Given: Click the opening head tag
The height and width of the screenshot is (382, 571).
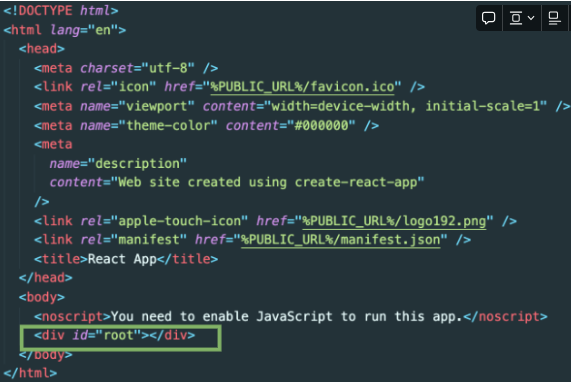Looking at the screenshot, I should click(x=42, y=48).
